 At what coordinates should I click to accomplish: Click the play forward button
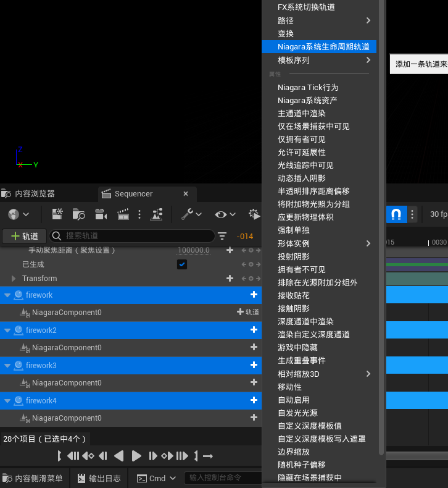click(x=136, y=456)
